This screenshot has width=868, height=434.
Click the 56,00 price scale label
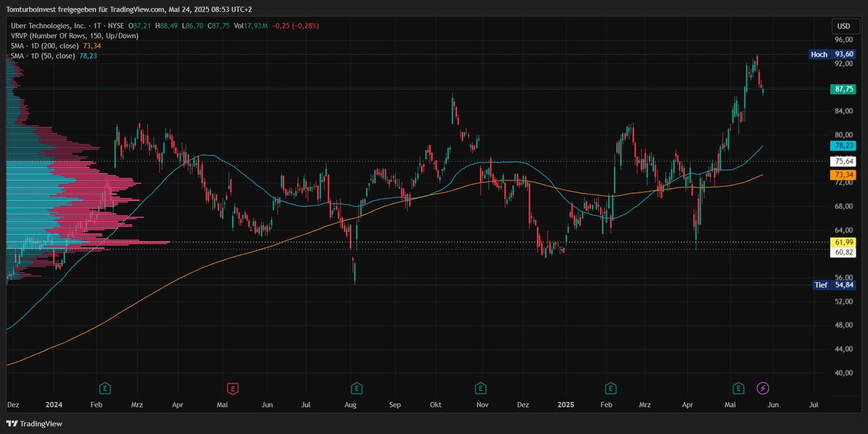[x=844, y=277]
